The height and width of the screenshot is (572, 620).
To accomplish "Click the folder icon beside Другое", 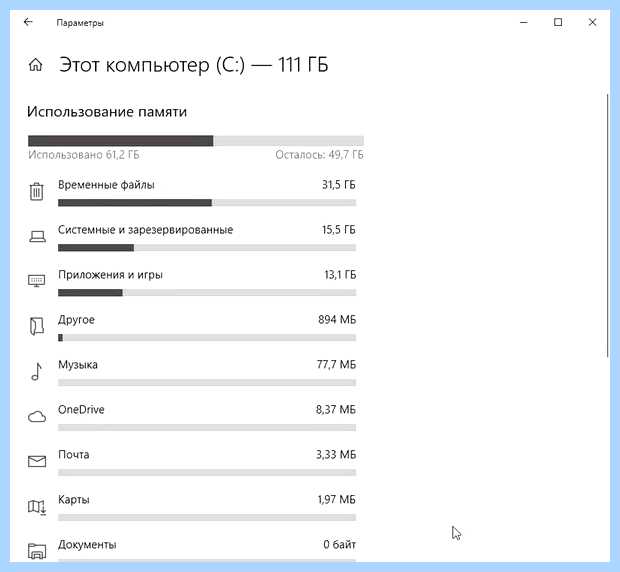I will point(37,326).
